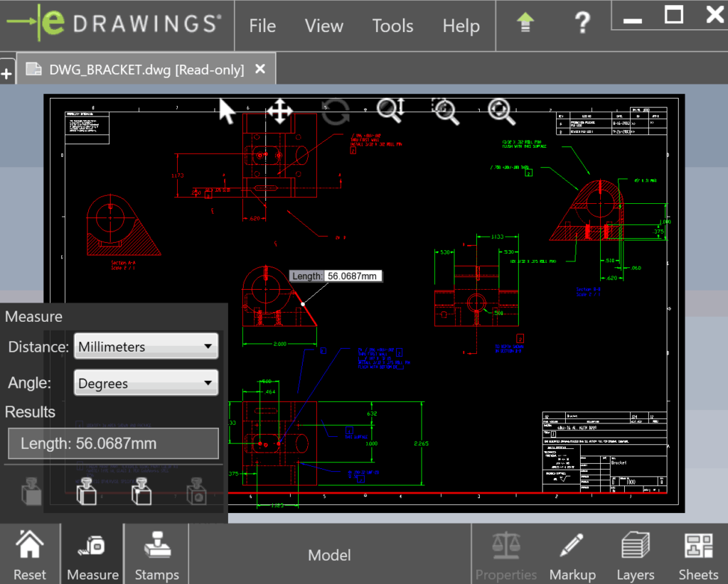This screenshot has width=728, height=584.
Task: Click the Reset button
Action: (31, 553)
